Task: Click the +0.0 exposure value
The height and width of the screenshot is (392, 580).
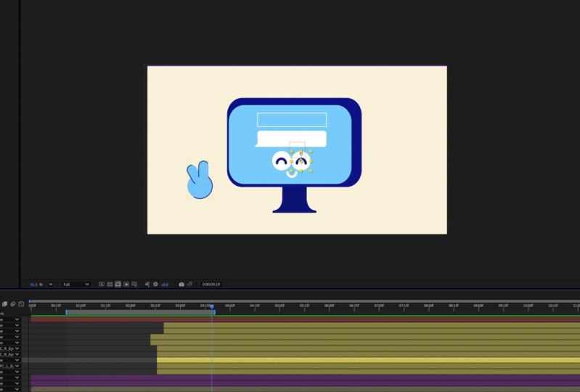Action: pos(165,285)
